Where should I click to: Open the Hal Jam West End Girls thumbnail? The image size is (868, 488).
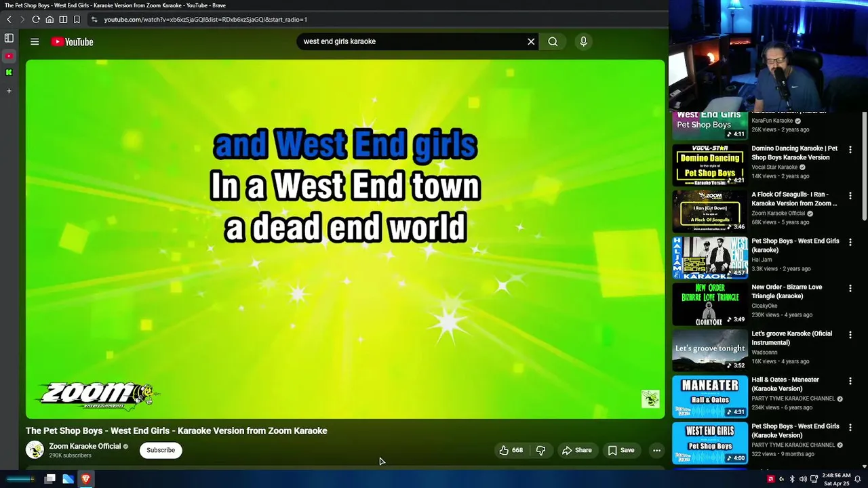(710, 258)
